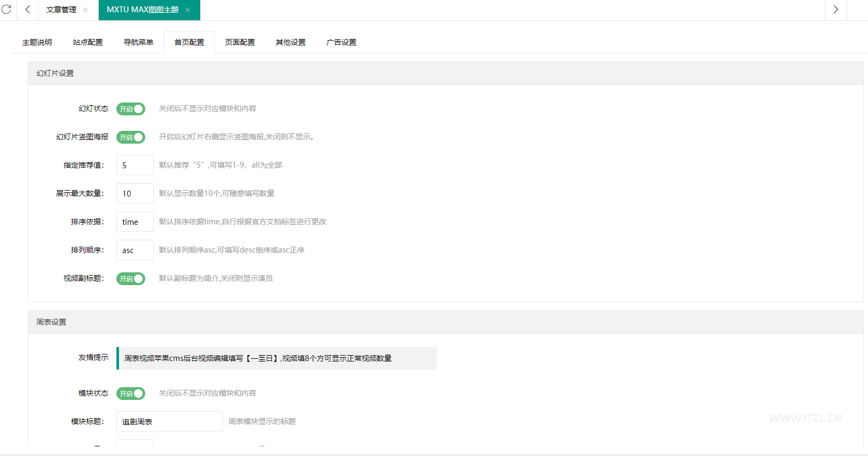868x456 pixels.
Task: Go to the 导航菜单 tab
Action: click(138, 42)
